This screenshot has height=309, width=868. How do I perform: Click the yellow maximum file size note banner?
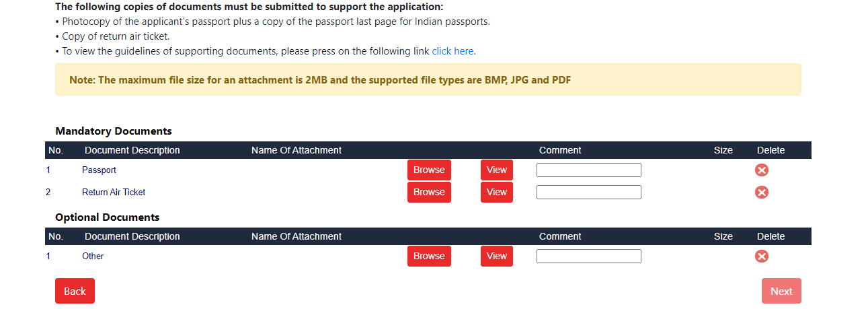click(428, 79)
